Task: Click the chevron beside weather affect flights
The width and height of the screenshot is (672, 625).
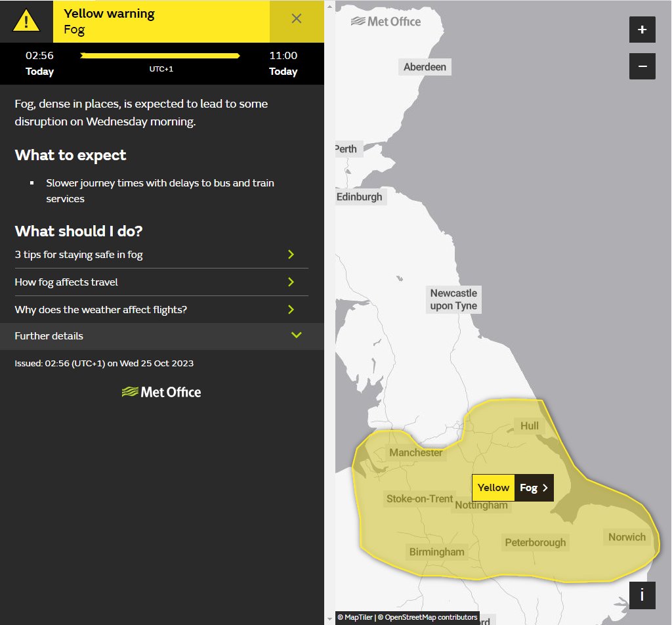Action: tap(291, 309)
